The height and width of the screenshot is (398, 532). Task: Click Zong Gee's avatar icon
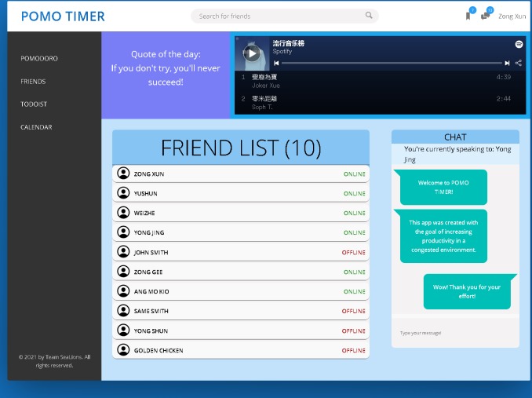pyautogui.click(x=123, y=271)
